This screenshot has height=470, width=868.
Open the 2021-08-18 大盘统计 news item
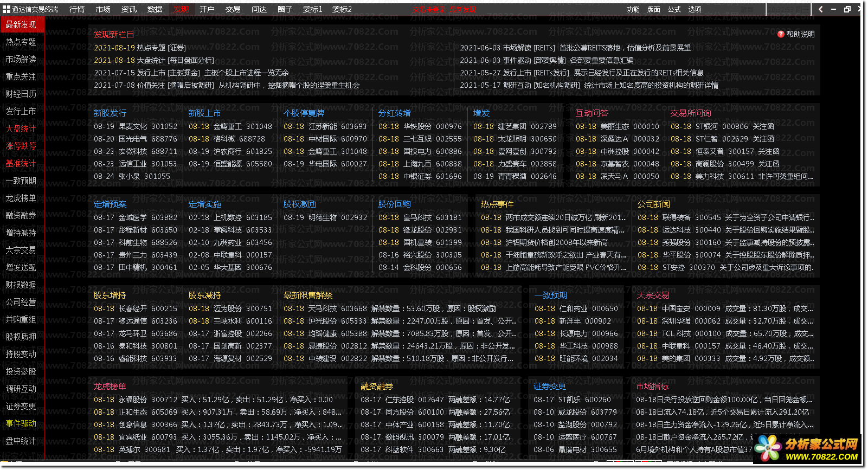point(154,60)
